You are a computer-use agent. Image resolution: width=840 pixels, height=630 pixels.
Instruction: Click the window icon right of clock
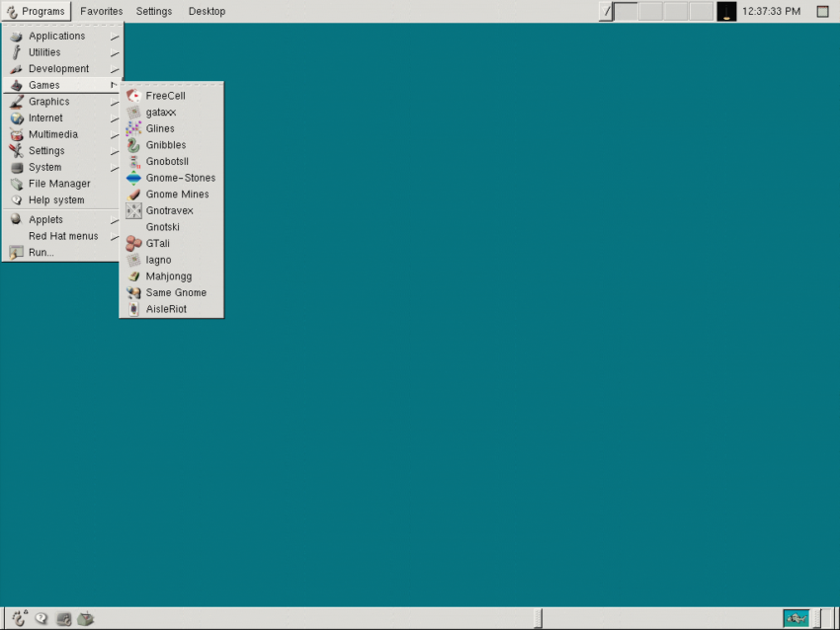point(823,11)
